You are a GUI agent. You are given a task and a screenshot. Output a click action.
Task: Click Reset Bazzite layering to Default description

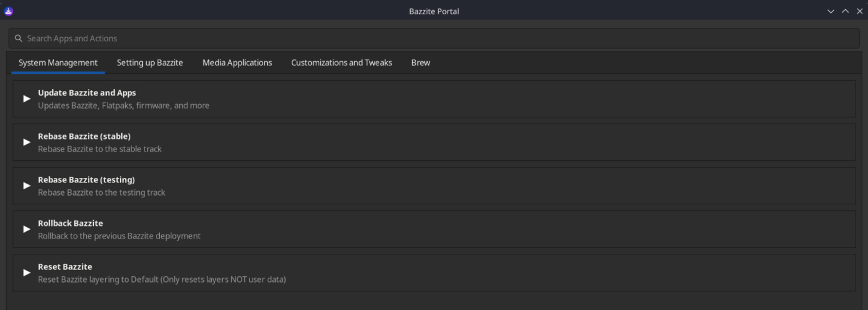(162, 280)
